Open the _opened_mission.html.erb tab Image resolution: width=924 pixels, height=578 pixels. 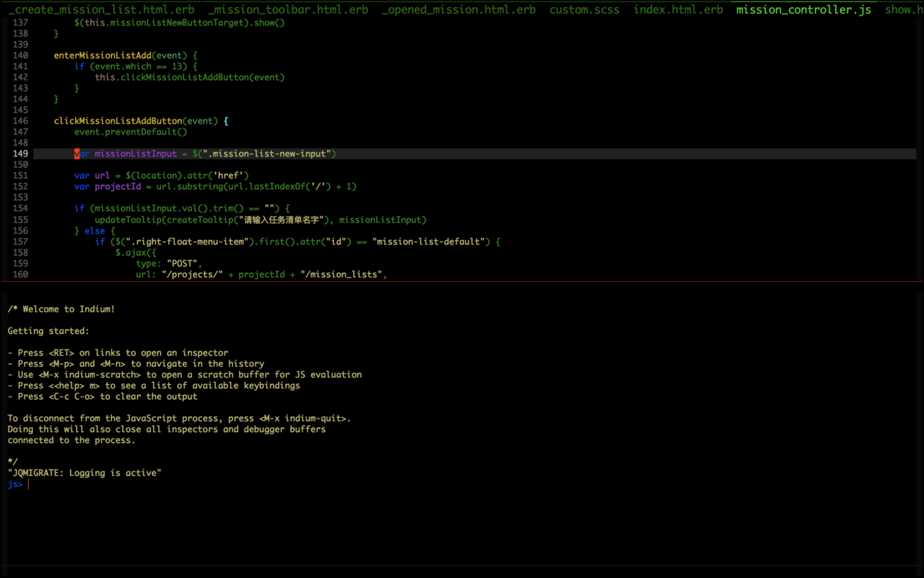(458, 10)
